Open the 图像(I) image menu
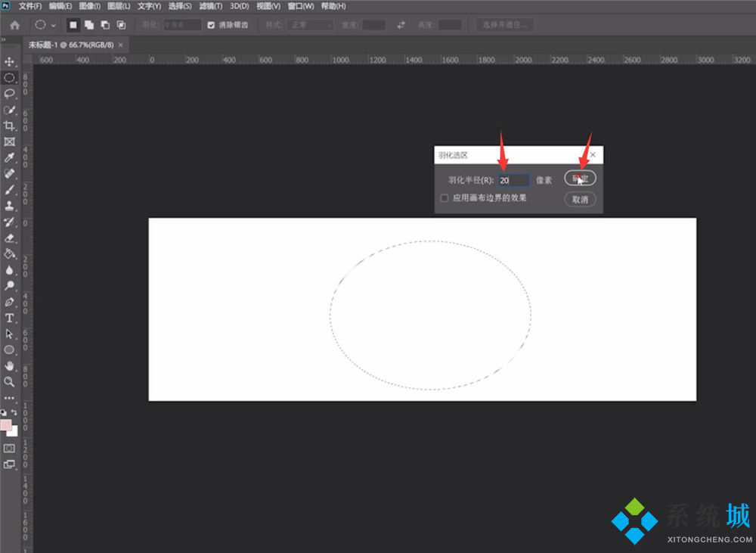Image resolution: width=756 pixels, height=553 pixels. [x=89, y=6]
